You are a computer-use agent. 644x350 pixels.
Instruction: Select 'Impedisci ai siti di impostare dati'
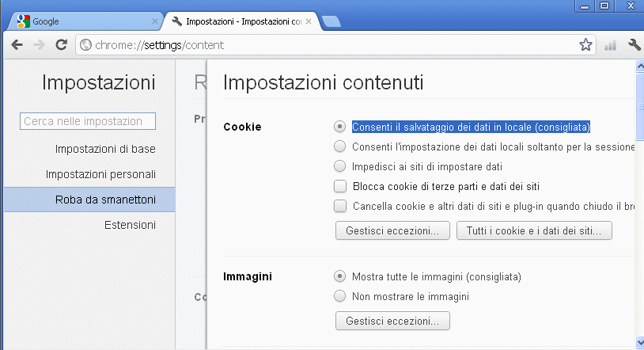coord(340,166)
